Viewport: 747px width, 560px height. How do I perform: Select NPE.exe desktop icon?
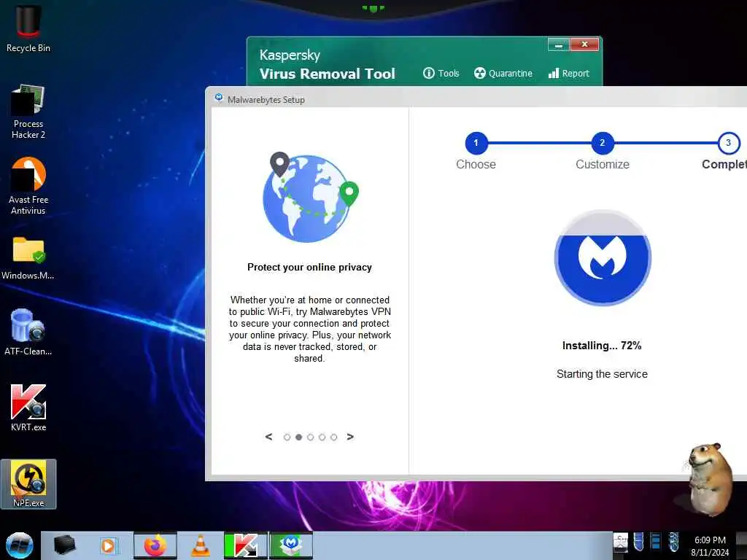pyautogui.click(x=28, y=484)
